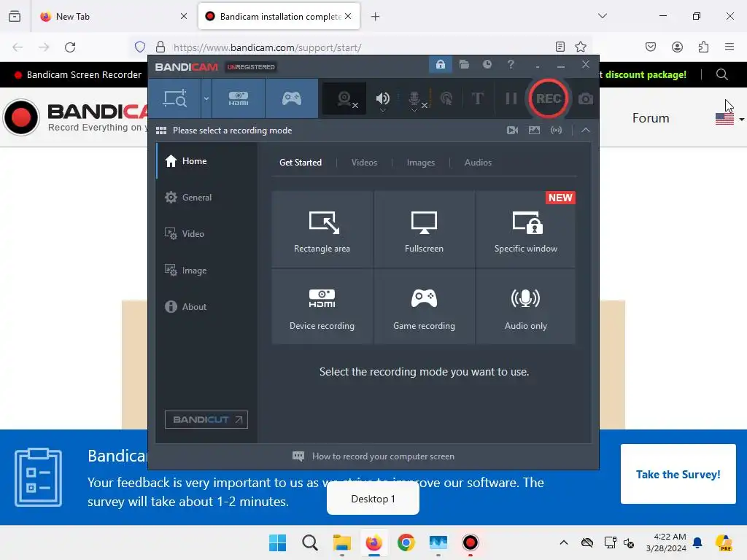747x560 pixels.
Task: Choose Specific window recording mode
Action: pos(525,229)
